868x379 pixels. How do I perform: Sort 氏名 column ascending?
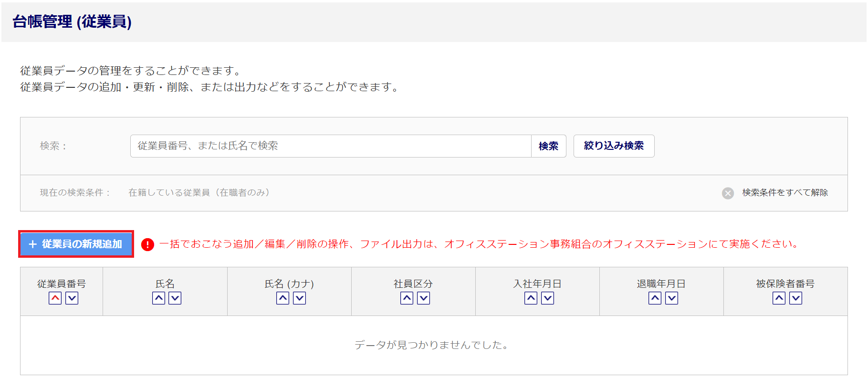158,298
